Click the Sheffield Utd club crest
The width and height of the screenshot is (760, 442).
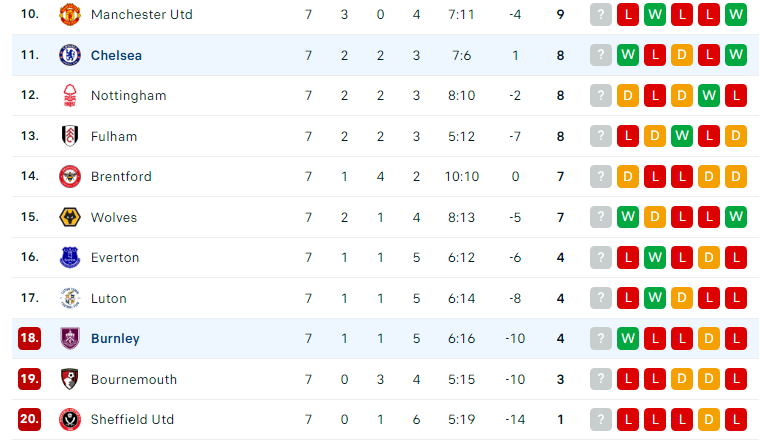coord(70,419)
